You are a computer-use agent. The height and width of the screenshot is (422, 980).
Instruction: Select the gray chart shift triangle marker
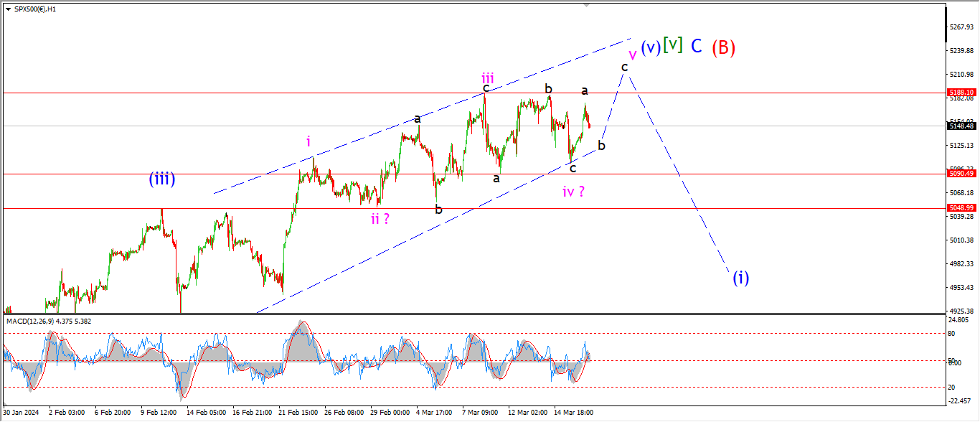click(x=587, y=5)
